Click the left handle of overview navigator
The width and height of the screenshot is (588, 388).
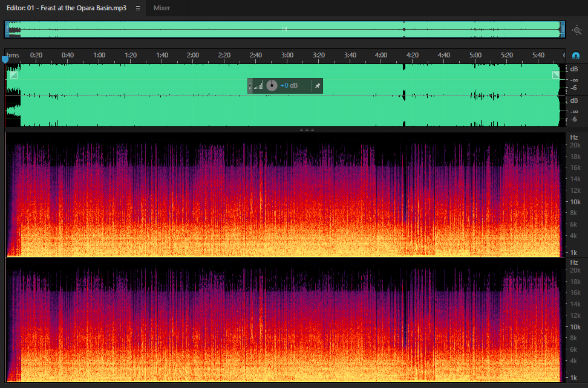(x=7, y=29)
